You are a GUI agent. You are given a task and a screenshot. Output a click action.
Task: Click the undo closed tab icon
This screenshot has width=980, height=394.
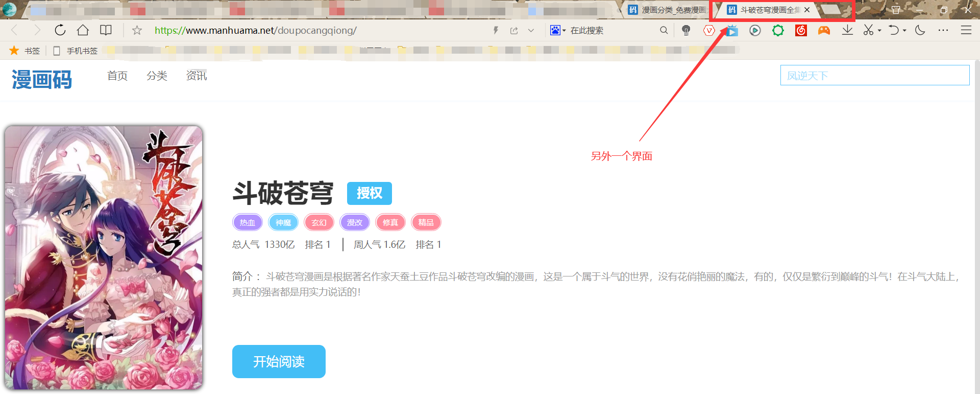click(893, 30)
